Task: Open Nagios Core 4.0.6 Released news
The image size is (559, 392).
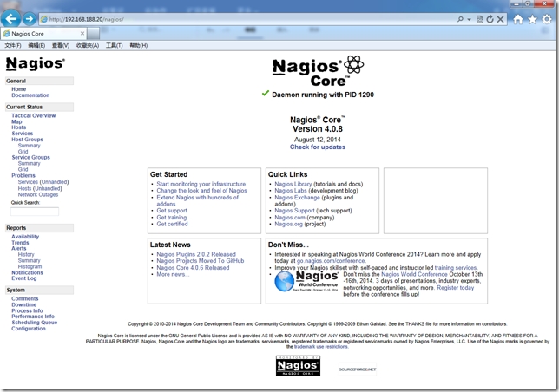Action: (x=193, y=268)
